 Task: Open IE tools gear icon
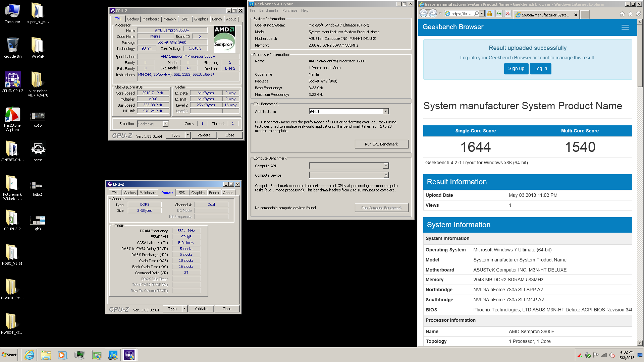click(x=639, y=14)
